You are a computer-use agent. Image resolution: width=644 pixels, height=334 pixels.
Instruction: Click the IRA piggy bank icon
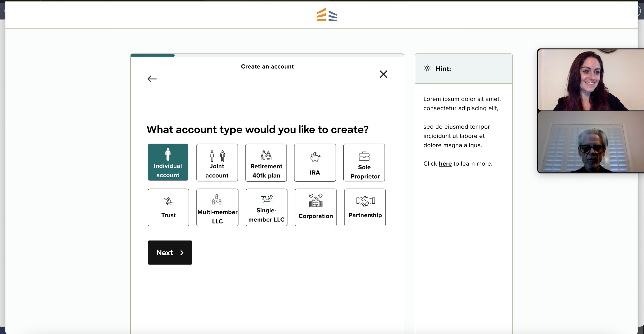tap(315, 157)
